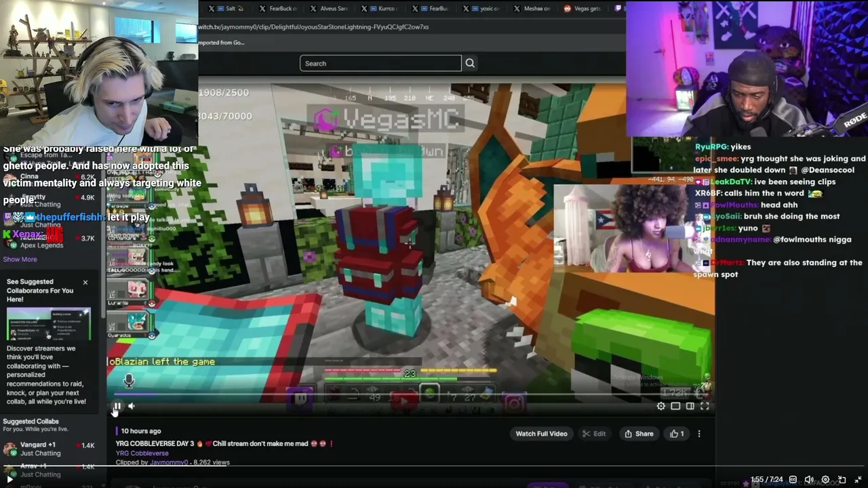
Task: Close the Suggested Collaborators card
Action: [85, 282]
